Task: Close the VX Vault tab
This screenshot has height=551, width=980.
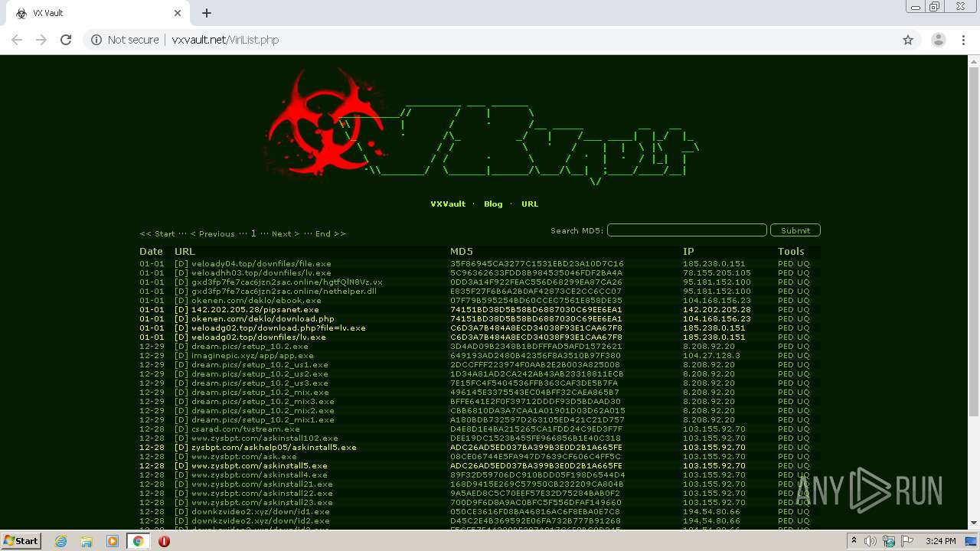Action: tap(178, 13)
